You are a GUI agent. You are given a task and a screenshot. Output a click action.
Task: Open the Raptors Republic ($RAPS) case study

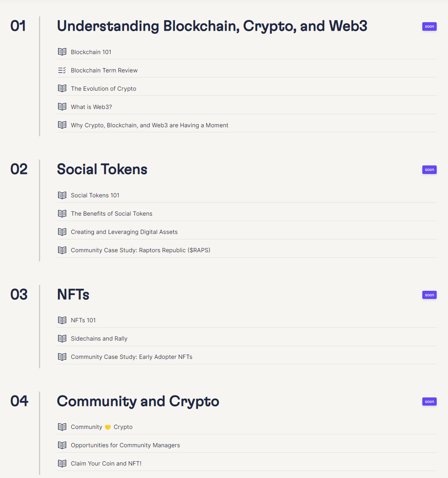(x=247, y=250)
